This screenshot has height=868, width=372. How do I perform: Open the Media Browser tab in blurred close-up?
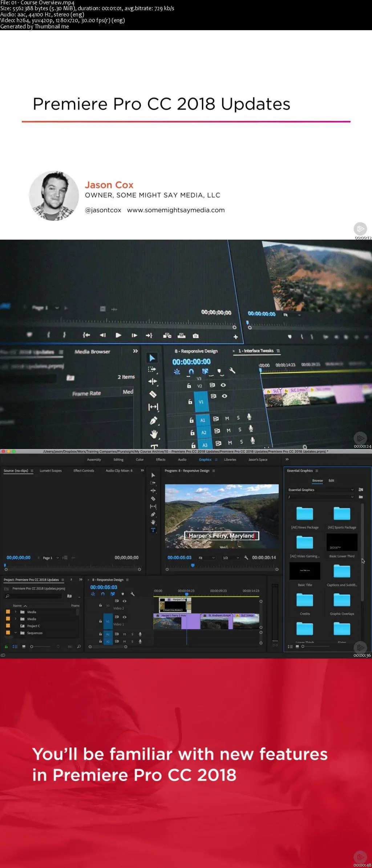[92, 352]
